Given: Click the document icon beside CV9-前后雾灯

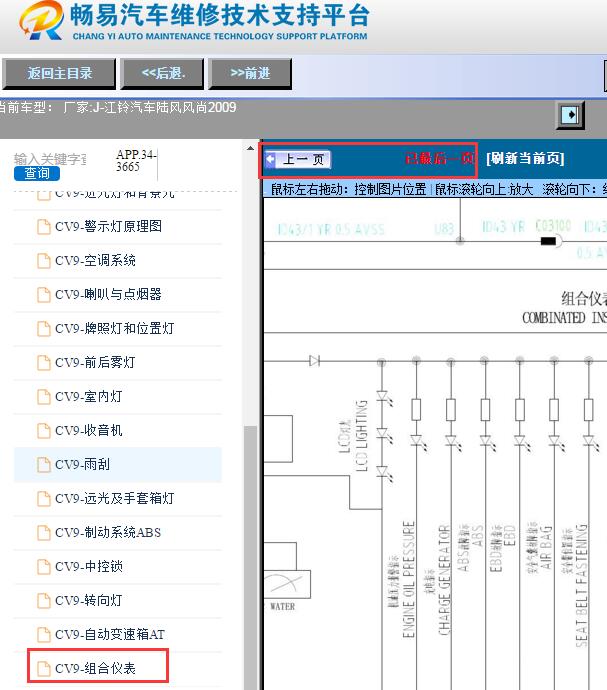Looking at the screenshot, I should click(x=43, y=363).
